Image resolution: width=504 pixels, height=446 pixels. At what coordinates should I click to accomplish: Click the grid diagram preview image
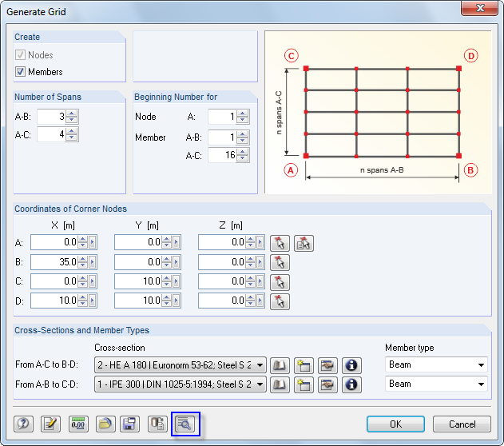coord(378,112)
